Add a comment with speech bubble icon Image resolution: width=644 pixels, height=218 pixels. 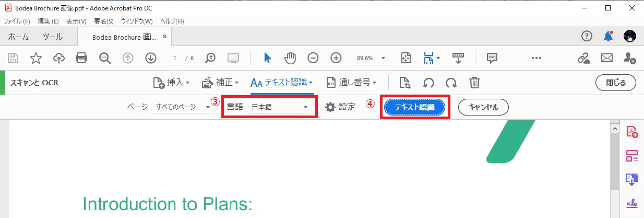[492, 58]
